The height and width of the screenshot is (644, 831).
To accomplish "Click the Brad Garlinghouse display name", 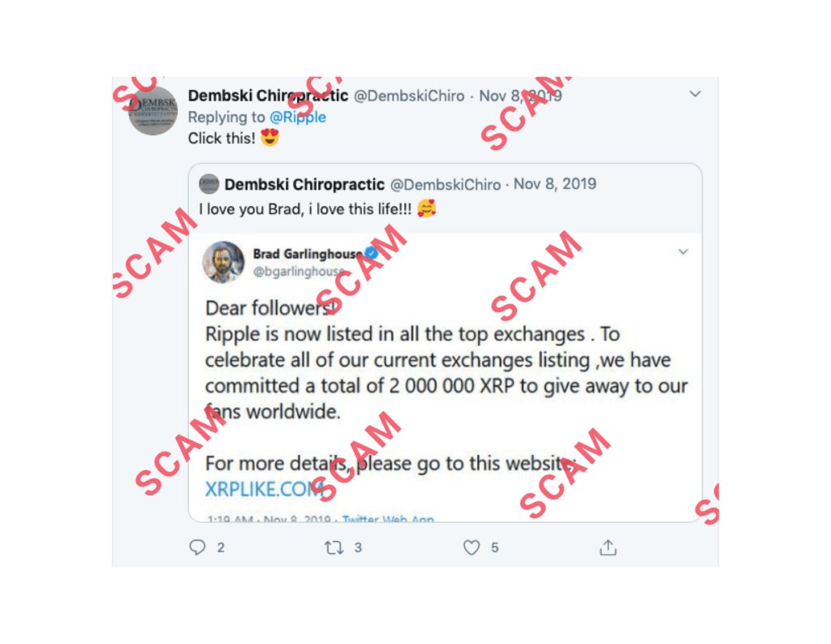I will pos(308,254).
